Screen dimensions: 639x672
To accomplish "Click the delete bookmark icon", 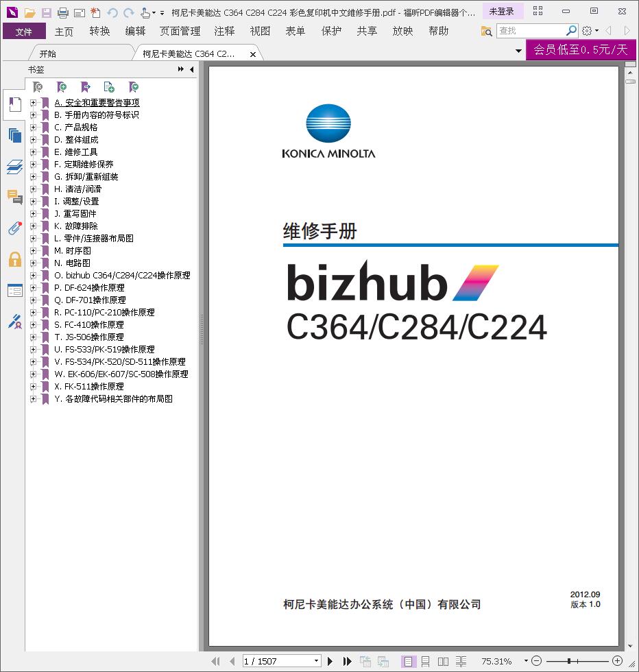I will (38, 88).
